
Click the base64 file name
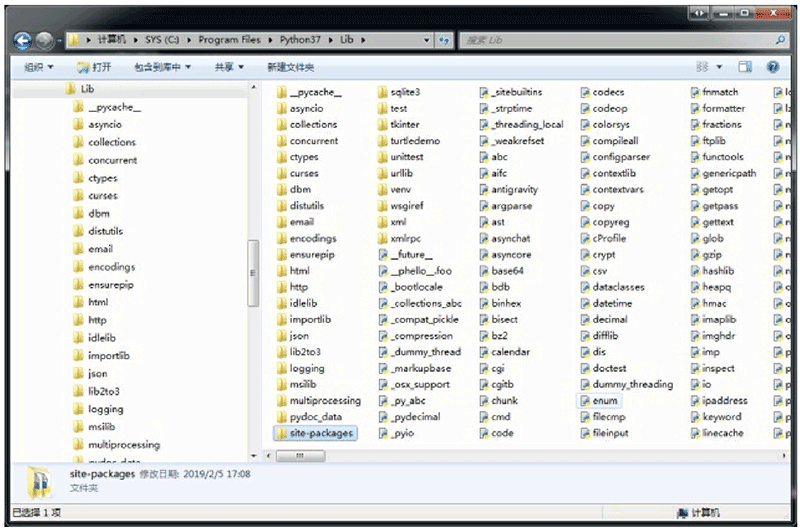click(x=507, y=271)
